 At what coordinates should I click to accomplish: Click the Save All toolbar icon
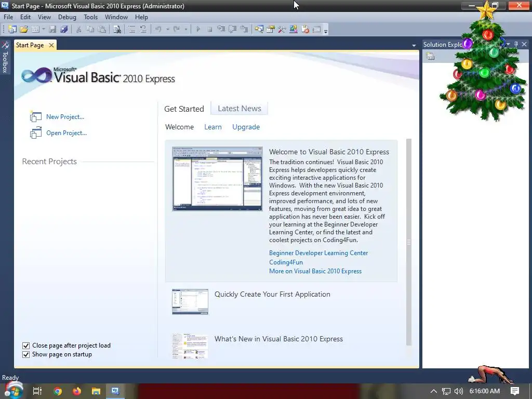pos(64,29)
